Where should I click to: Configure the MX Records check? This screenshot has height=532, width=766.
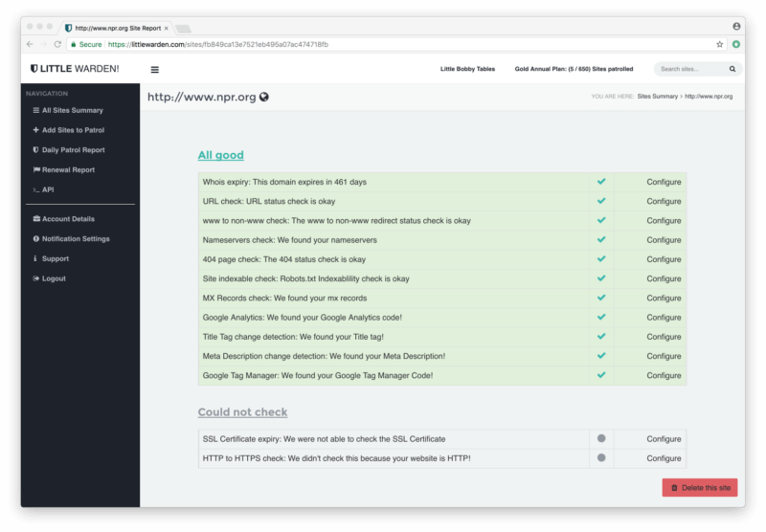[x=664, y=299]
